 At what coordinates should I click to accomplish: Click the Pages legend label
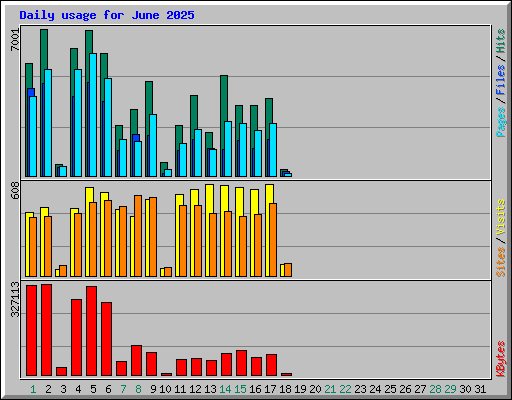(500, 122)
